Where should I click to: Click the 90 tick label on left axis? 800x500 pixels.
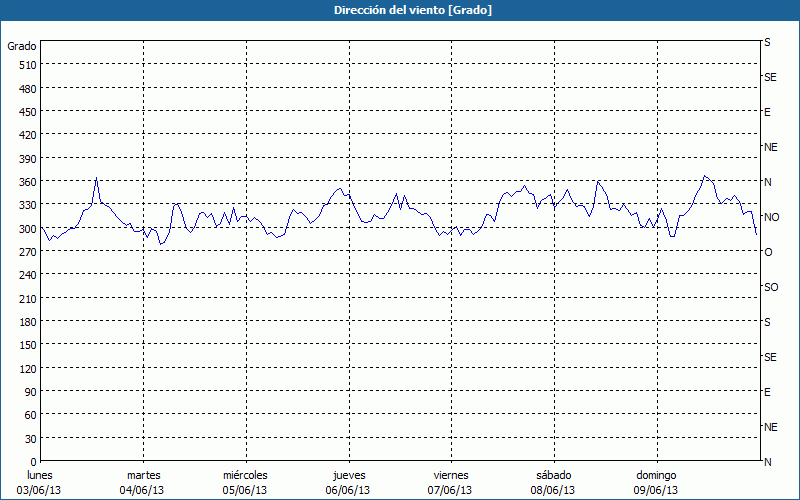pyautogui.click(x=30, y=392)
